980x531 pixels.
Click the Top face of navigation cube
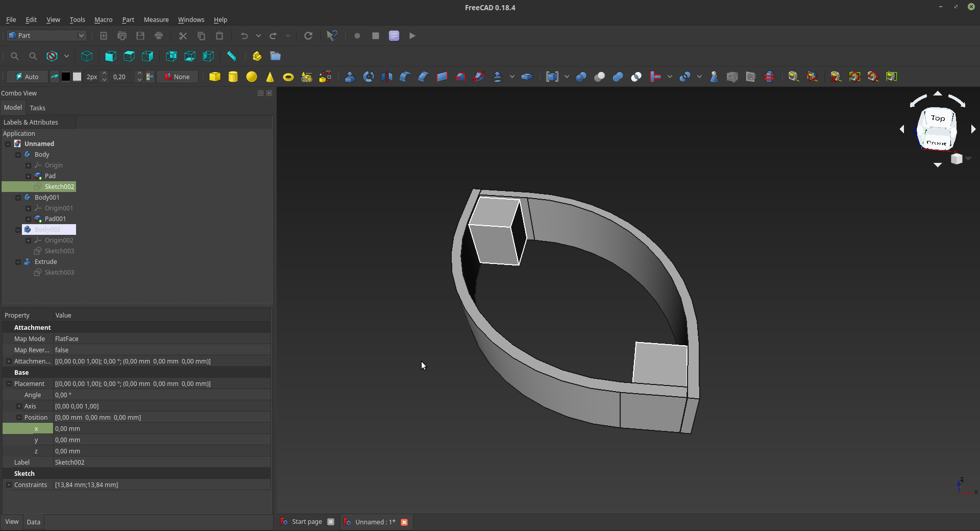pyautogui.click(x=938, y=118)
